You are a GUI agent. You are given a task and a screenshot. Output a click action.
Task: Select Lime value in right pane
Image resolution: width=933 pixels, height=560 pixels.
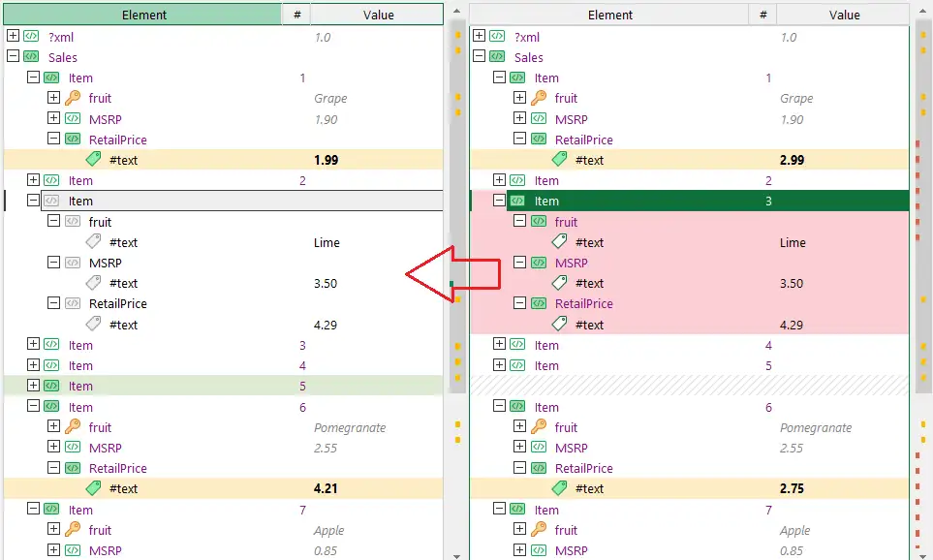[793, 242]
